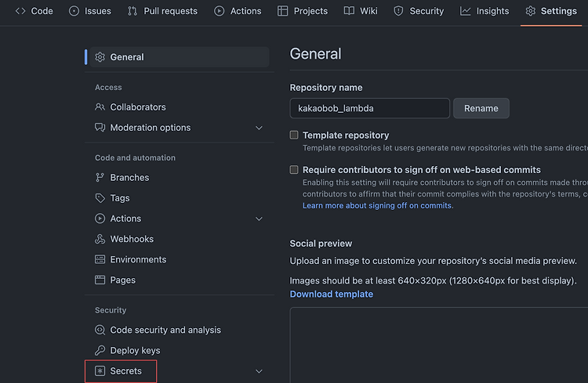Expand the Actions sidebar chevron
This screenshot has width=588, height=383.
click(x=259, y=219)
